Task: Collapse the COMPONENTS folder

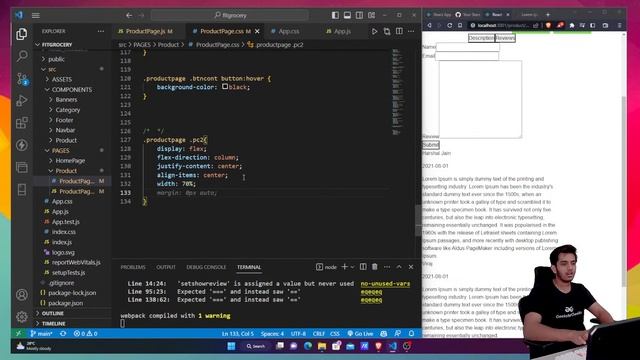Action: click(72, 90)
